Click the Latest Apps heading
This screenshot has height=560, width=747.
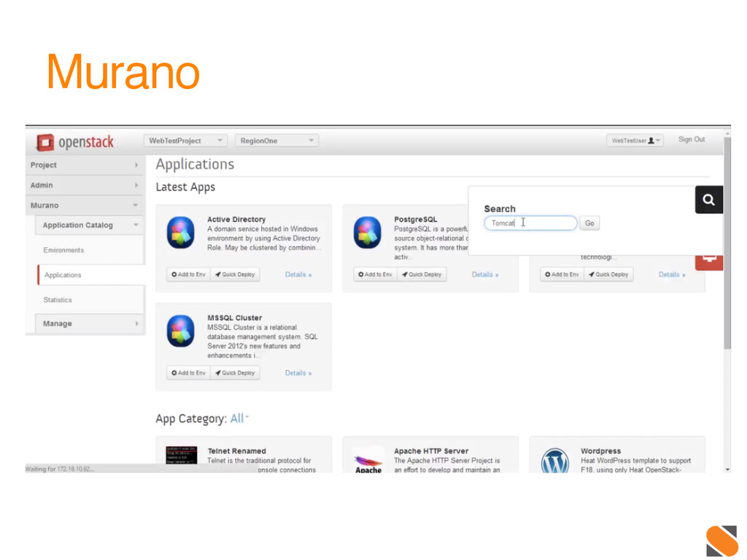tap(185, 187)
